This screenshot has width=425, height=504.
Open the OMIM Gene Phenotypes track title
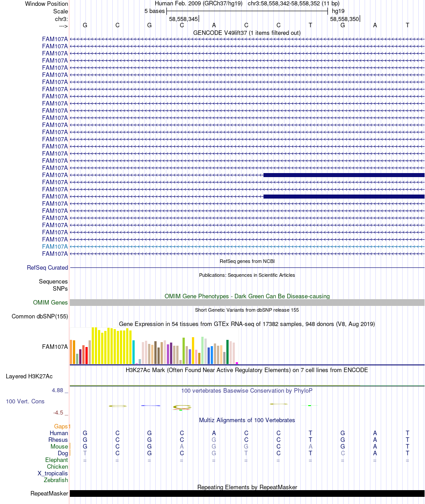(247, 296)
